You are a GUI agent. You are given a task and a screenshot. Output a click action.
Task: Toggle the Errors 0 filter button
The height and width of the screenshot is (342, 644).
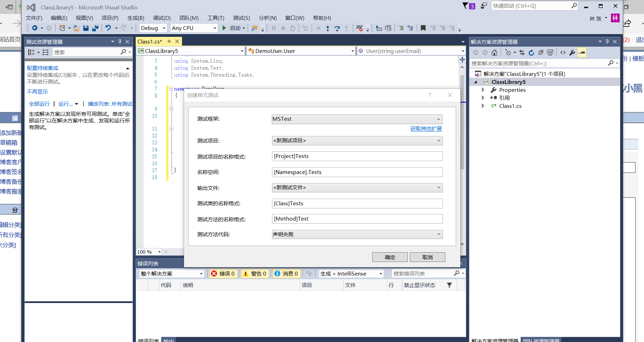coord(223,274)
